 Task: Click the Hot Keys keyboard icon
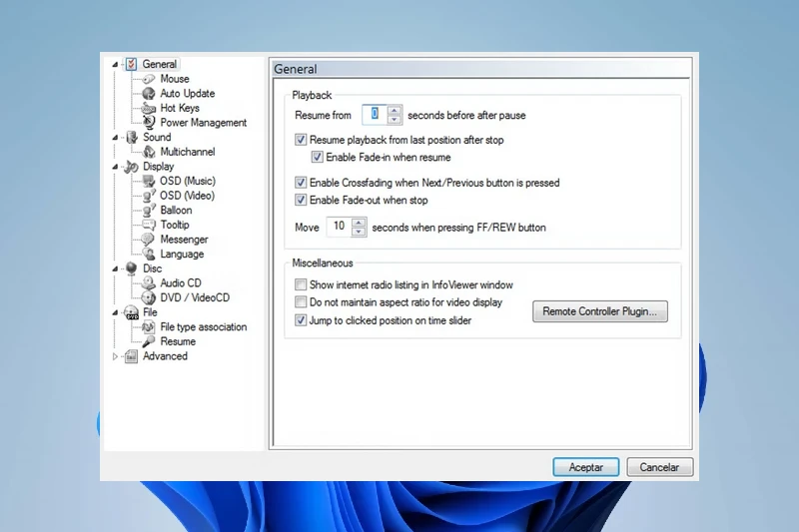click(x=149, y=108)
